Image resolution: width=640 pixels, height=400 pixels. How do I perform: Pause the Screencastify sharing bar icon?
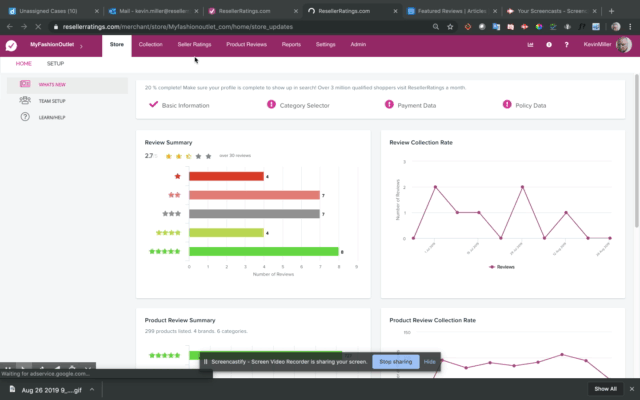coord(205,362)
